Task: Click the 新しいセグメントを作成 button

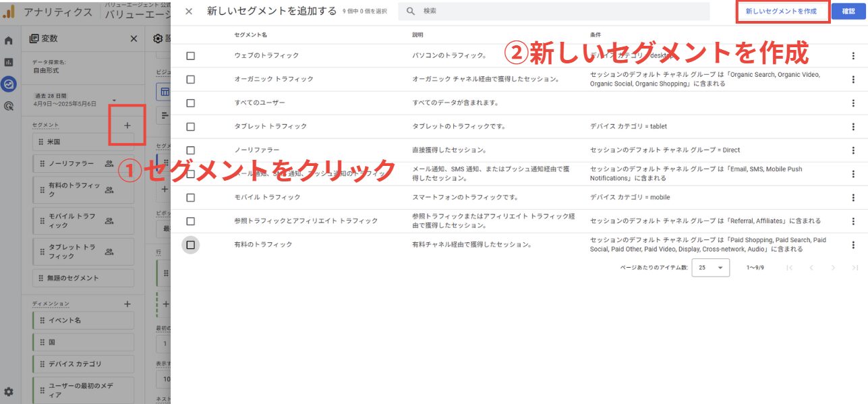Action: point(782,11)
